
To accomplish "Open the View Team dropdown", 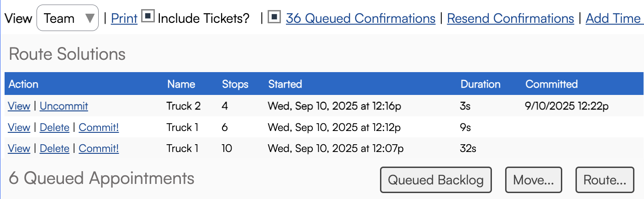I will click(67, 18).
